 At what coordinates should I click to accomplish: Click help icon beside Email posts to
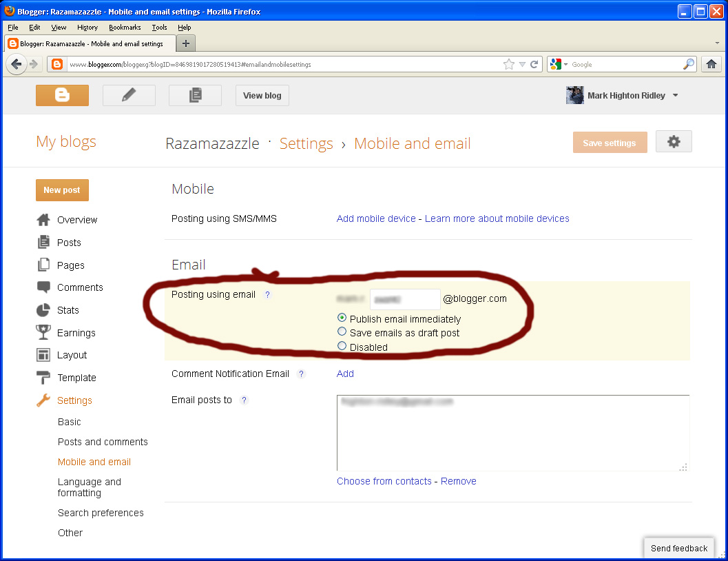point(245,400)
